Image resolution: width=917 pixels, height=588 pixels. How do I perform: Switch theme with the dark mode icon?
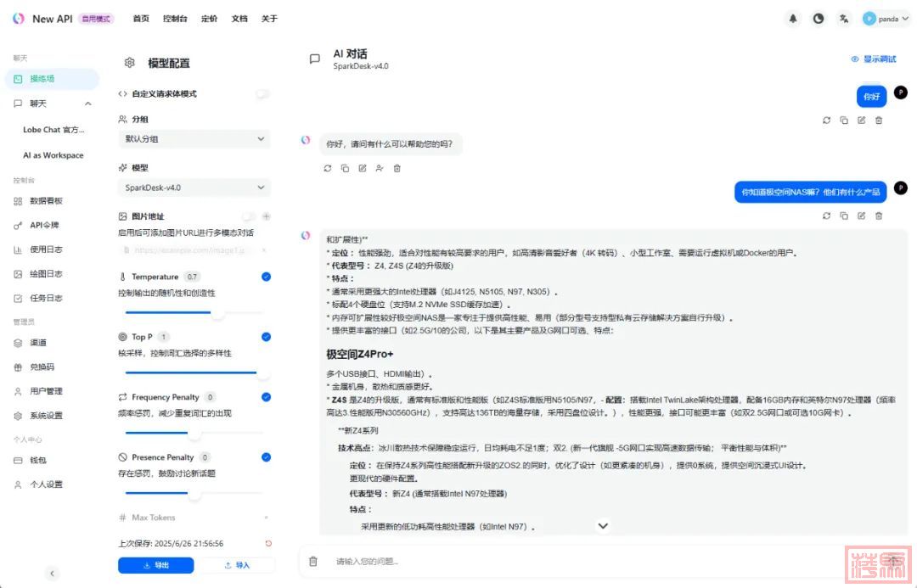[x=819, y=19]
